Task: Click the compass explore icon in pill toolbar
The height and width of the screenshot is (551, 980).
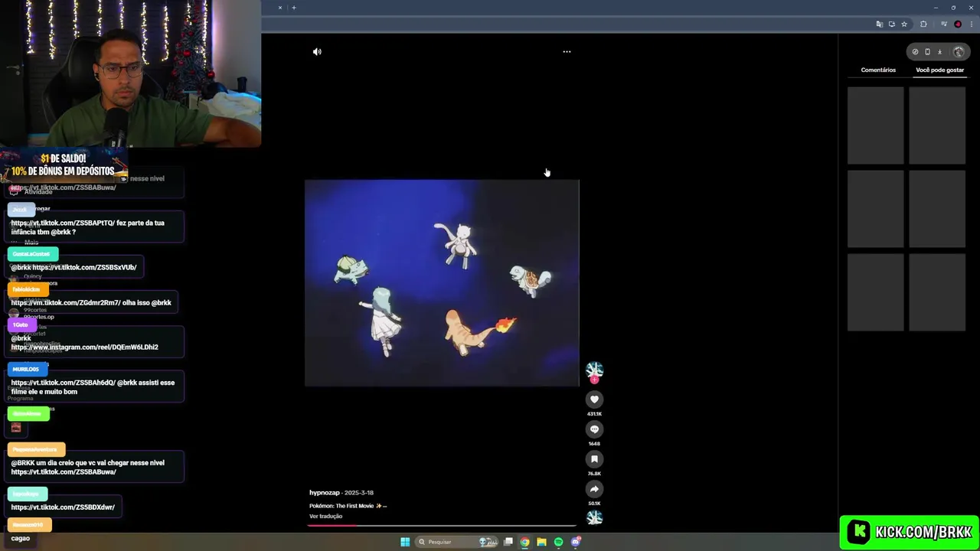Action: coord(915,52)
